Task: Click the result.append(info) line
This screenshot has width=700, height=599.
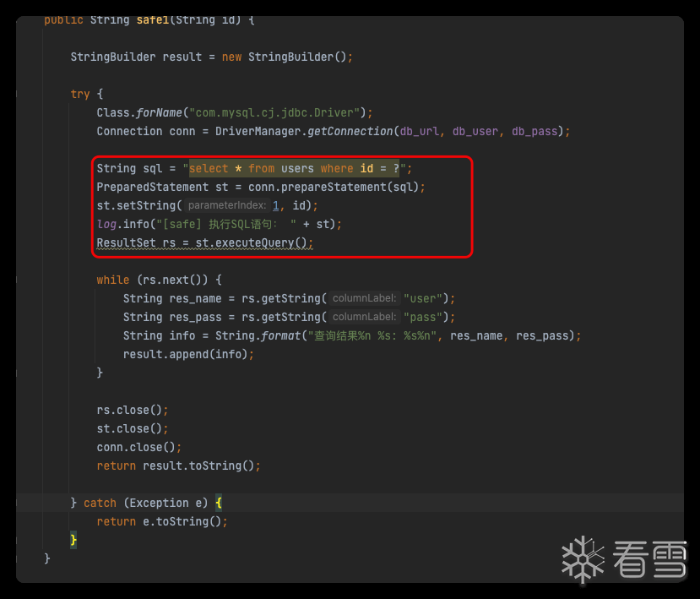Action: pyautogui.click(x=188, y=354)
